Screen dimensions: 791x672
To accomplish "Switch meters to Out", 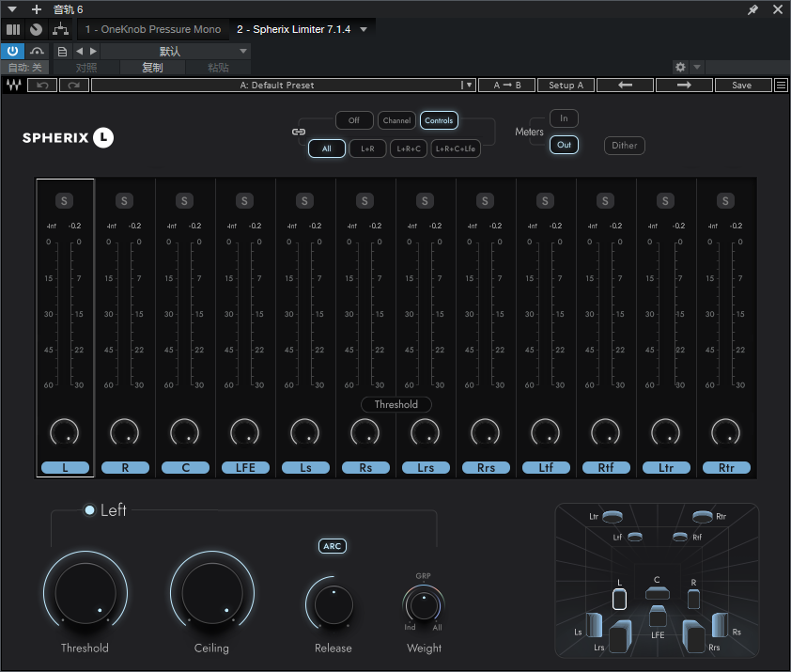I will point(564,145).
